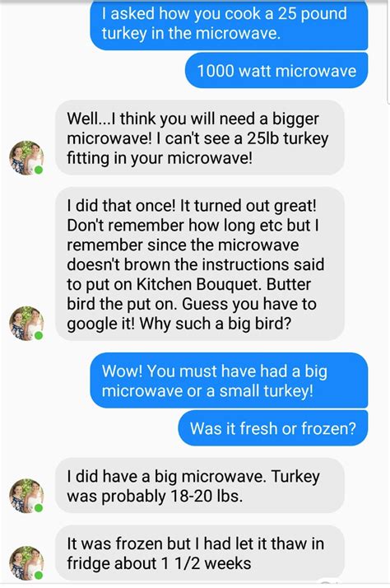Tap the green online dot on second avatar
This screenshot has height=588, width=390.
click(x=38, y=336)
